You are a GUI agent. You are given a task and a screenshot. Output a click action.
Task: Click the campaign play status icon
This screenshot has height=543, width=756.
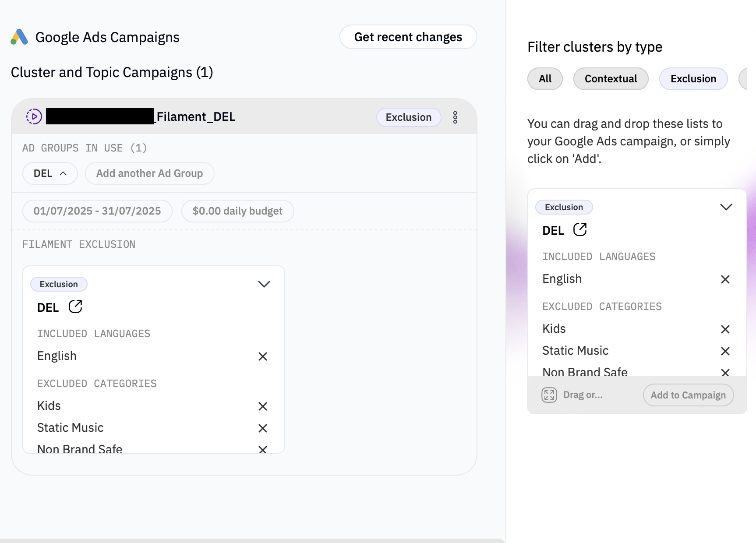coord(34,116)
